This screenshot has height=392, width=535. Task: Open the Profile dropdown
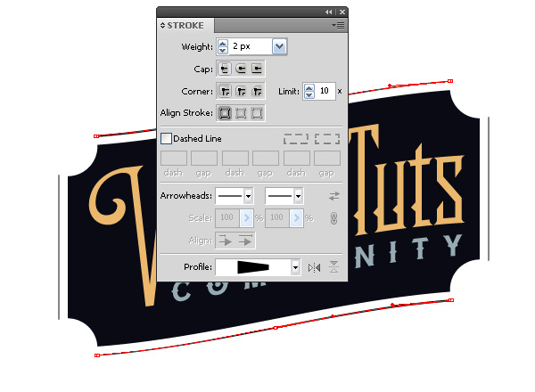click(295, 267)
